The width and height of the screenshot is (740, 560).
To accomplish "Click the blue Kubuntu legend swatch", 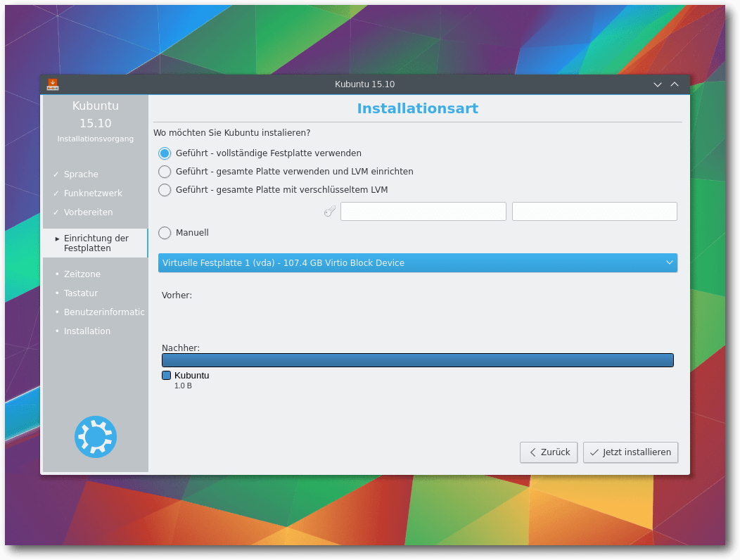I will 166,376.
